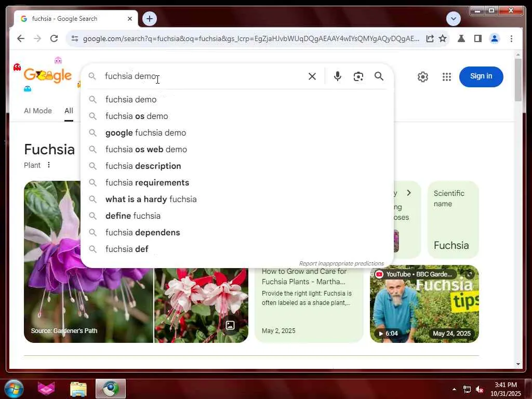Click the browser forward arrow

click(37, 38)
